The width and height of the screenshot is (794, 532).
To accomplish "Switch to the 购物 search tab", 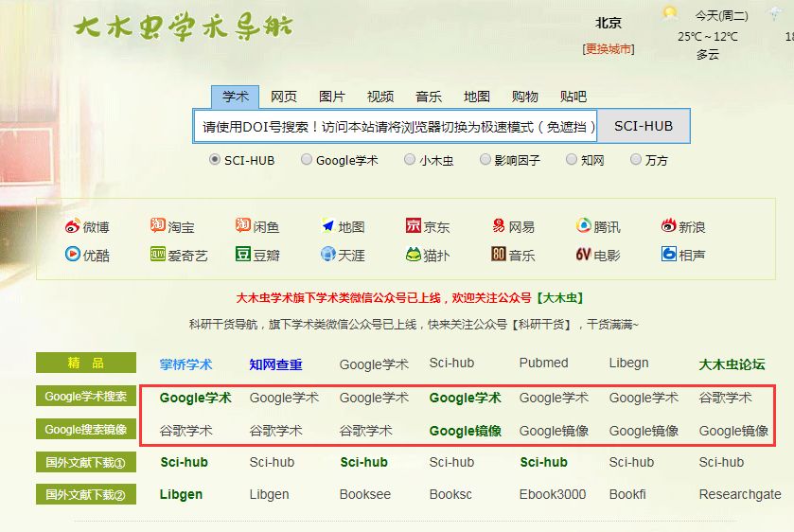I will (x=524, y=97).
